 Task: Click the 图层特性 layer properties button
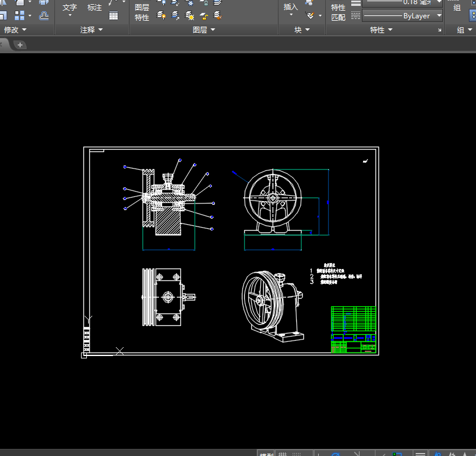(142, 12)
